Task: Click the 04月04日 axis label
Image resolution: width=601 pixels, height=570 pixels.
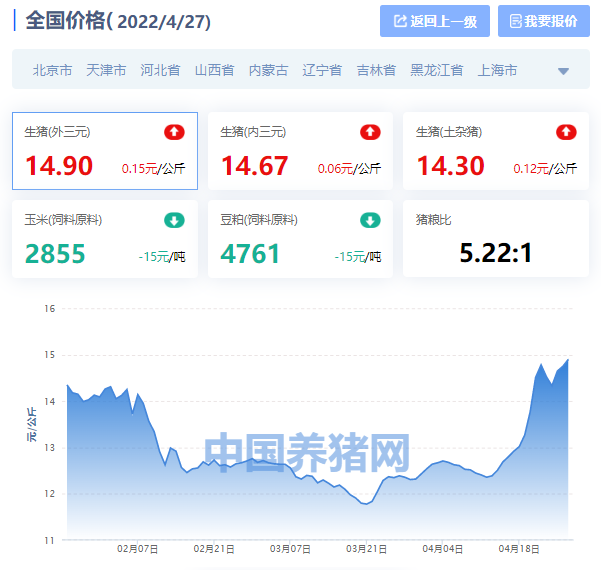Action: [443, 549]
